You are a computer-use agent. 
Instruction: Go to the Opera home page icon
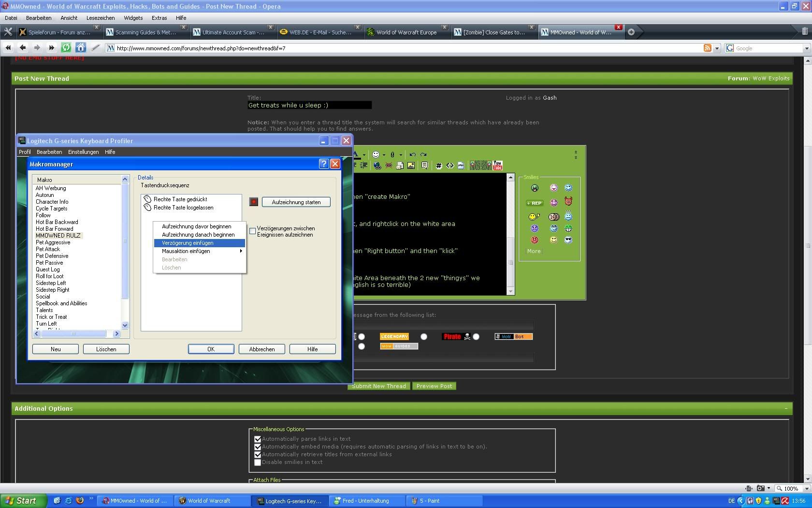pyautogui.click(x=81, y=47)
